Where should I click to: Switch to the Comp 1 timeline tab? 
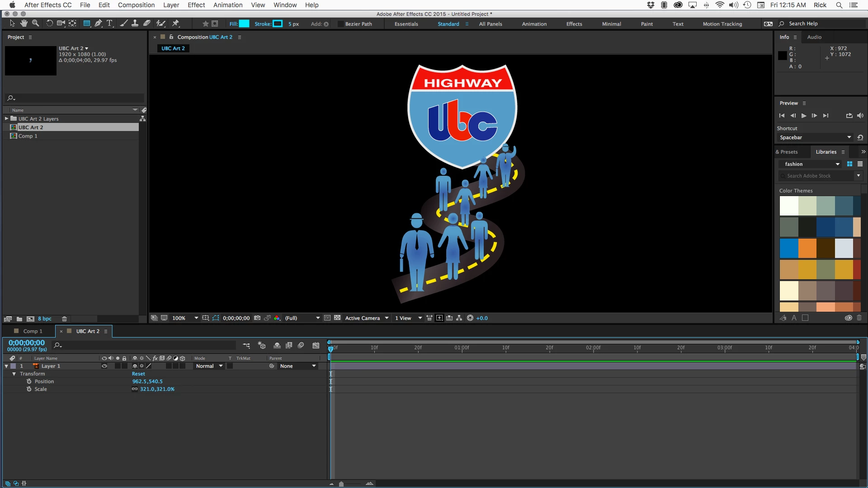coord(33,331)
